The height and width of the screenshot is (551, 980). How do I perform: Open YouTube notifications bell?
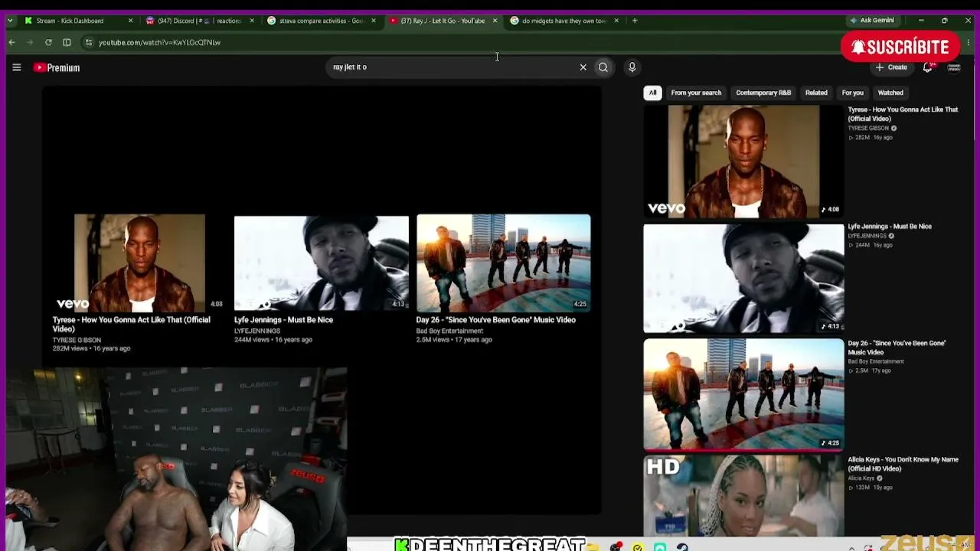pyautogui.click(x=928, y=67)
